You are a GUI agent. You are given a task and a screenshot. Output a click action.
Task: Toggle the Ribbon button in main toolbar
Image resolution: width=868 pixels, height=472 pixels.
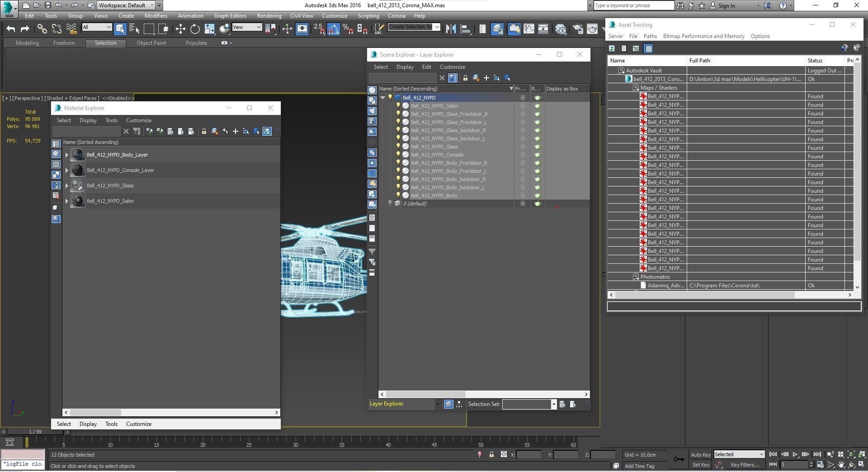point(514,29)
